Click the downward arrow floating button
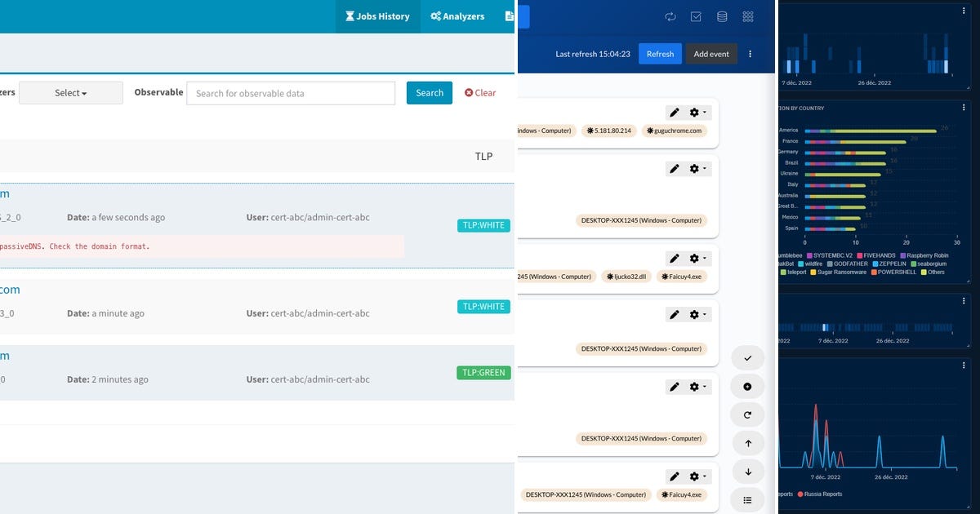This screenshot has height=514, width=980. click(747, 471)
